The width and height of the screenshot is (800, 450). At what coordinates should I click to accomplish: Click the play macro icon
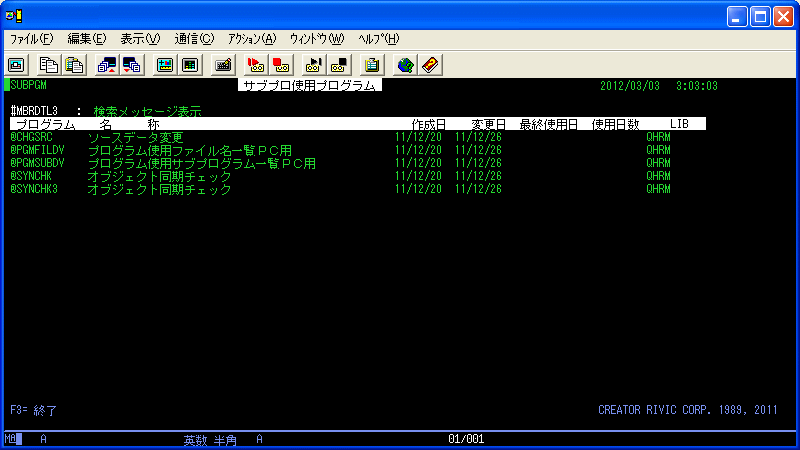(313, 65)
